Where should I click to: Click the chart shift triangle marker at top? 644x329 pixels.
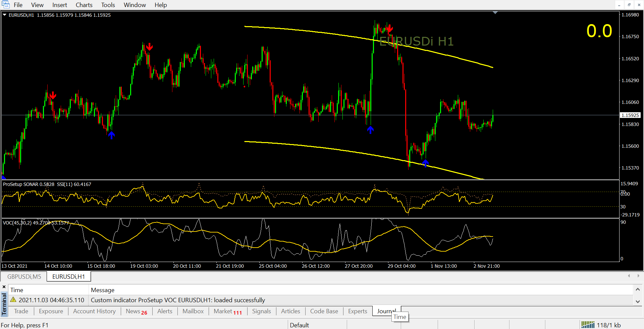495,13
